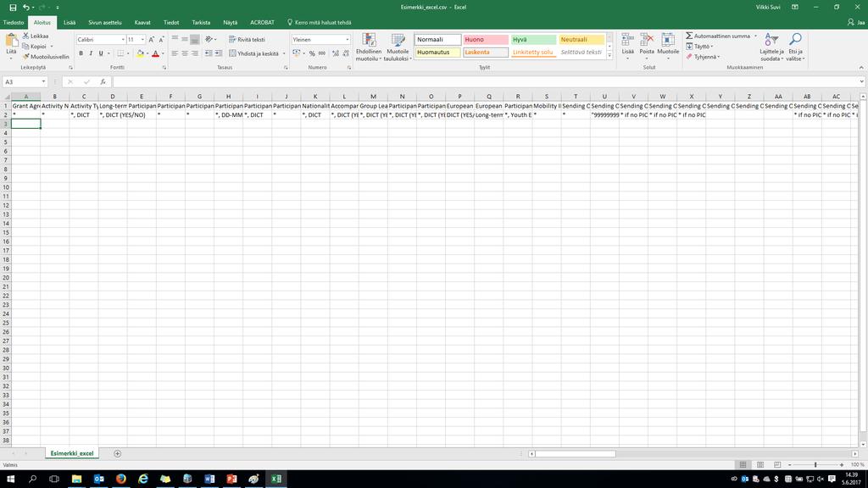Expand the cell styles gallery

point(609,55)
